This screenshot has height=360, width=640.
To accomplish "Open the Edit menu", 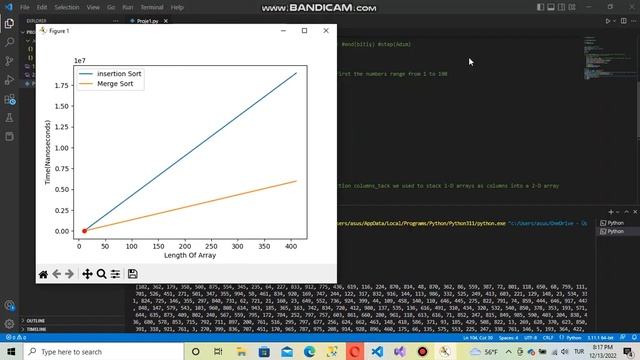I will click(42, 7).
